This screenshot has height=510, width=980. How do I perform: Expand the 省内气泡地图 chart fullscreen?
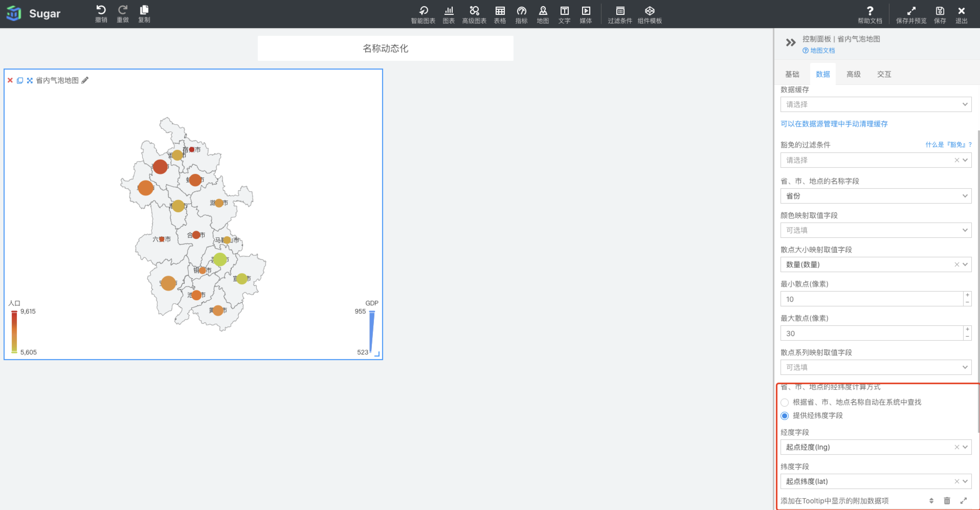[x=30, y=80]
